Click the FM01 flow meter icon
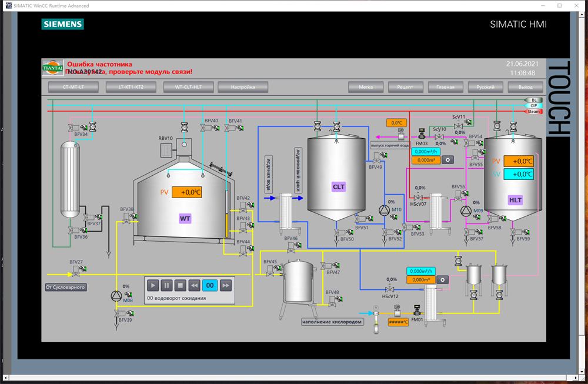Image resolution: width=588 pixels, height=384 pixels. [x=417, y=310]
